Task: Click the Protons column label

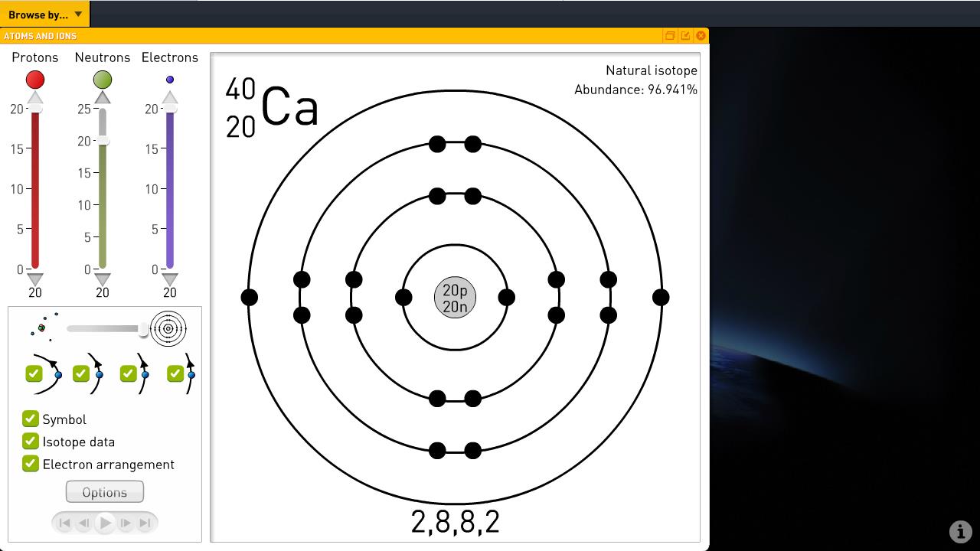Action: pos(35,57)
